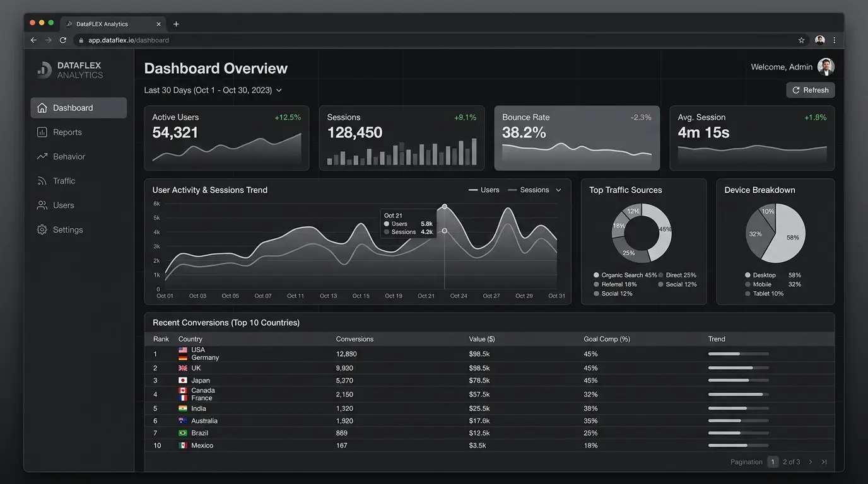Open Reports in the sidebar
The width and height of the screenshot is (868, 484).
78,132
